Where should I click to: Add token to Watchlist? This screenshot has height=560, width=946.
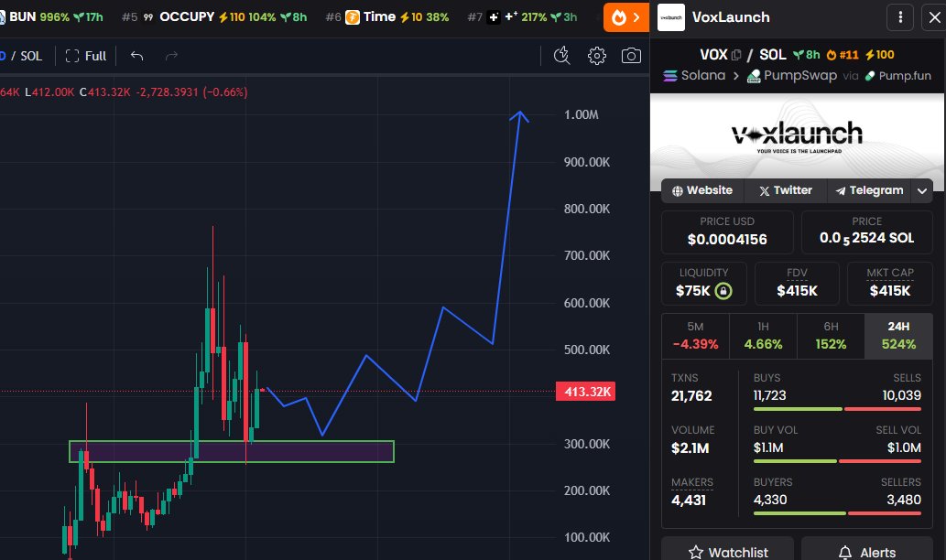click(x=728, y=552)
